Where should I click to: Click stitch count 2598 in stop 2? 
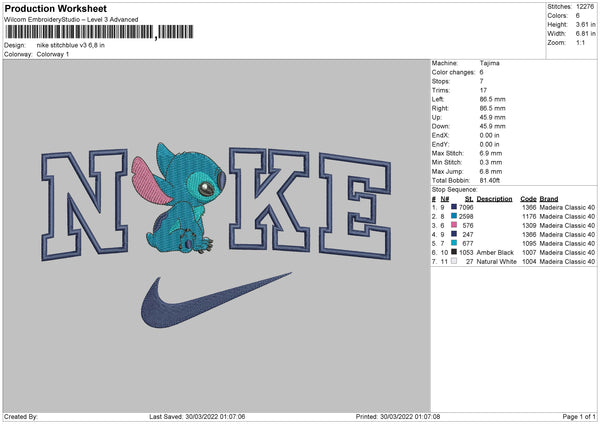coord(466,217)
